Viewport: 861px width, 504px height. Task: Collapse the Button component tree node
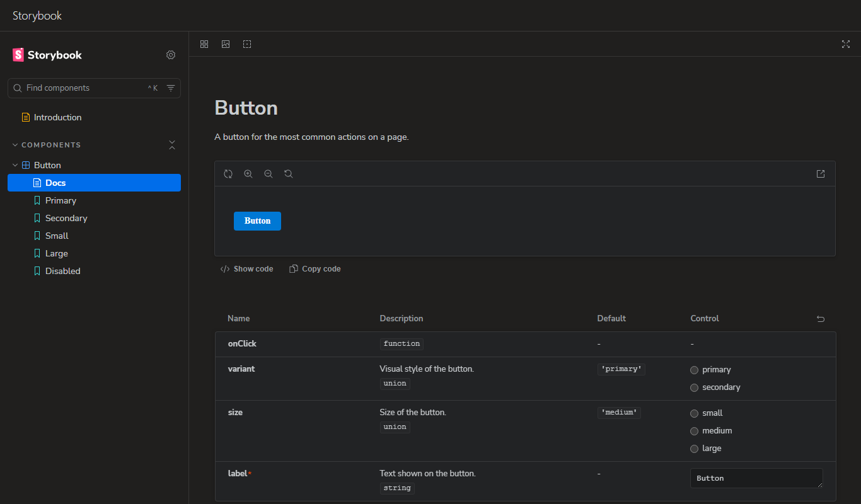15,165
